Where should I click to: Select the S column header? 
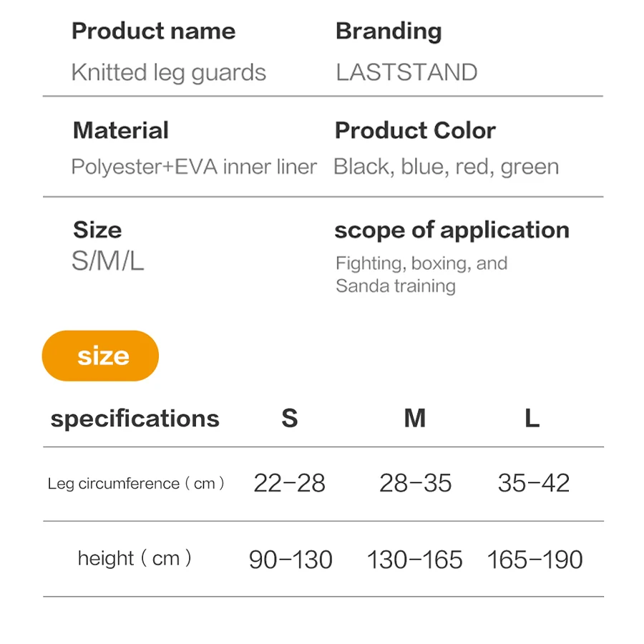click(x=289, y=419)
